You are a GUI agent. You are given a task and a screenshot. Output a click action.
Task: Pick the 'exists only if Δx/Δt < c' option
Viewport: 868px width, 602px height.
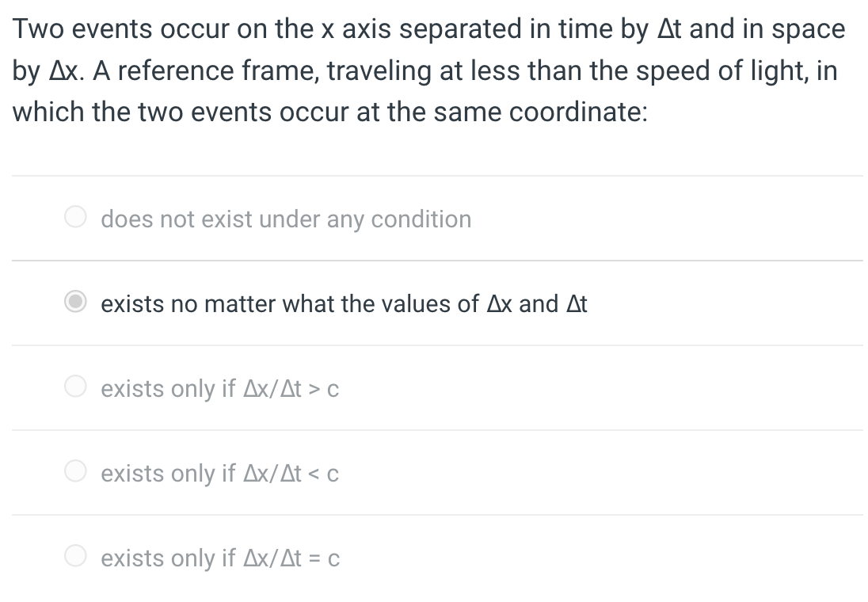[x=75, y=471]
